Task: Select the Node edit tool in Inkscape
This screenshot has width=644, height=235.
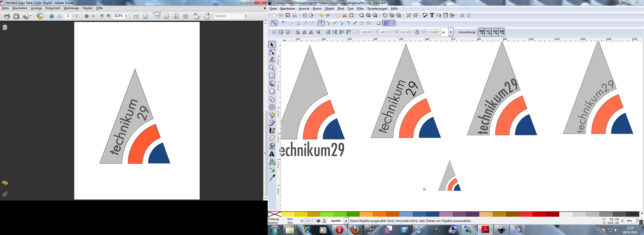Action: tap(272, 52)
